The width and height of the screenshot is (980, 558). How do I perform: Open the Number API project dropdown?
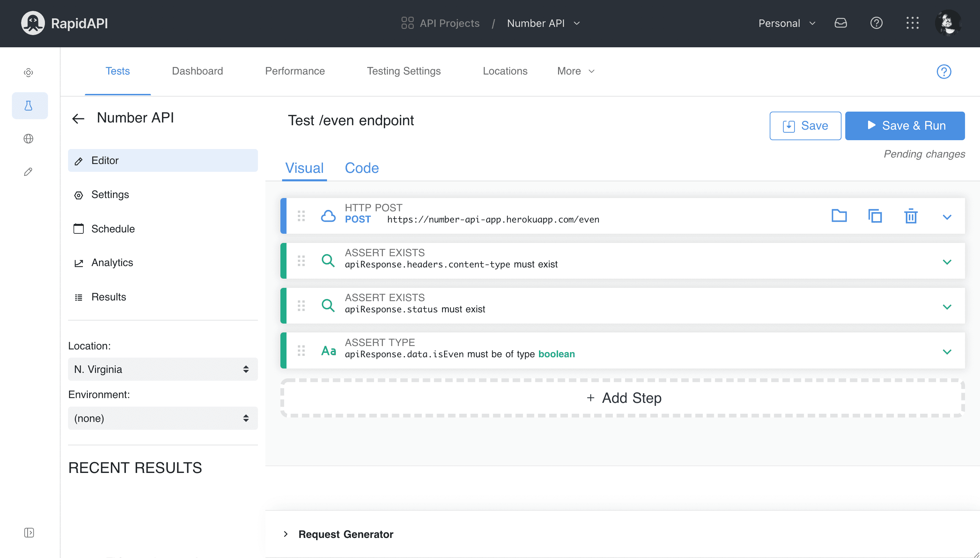(543, 23)
